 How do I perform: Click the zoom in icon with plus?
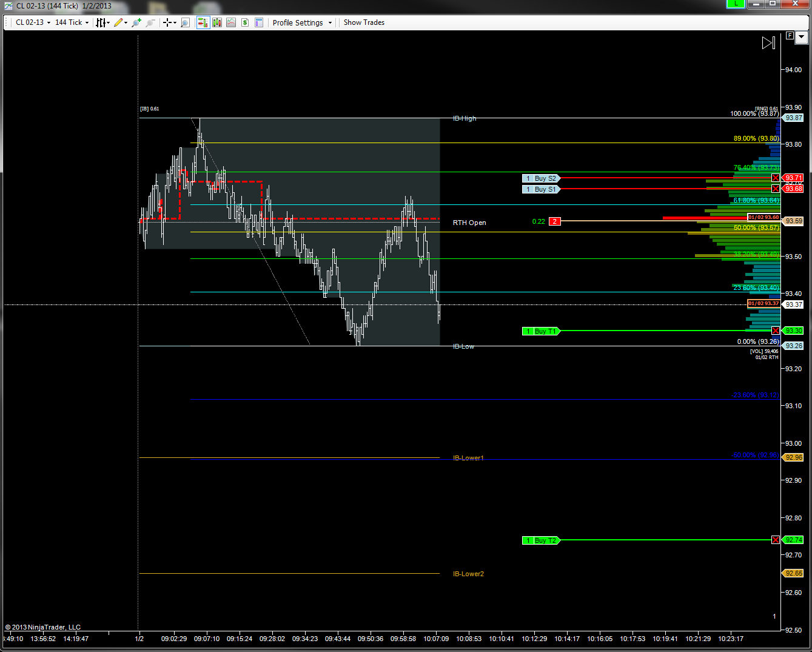click(136, 22)
